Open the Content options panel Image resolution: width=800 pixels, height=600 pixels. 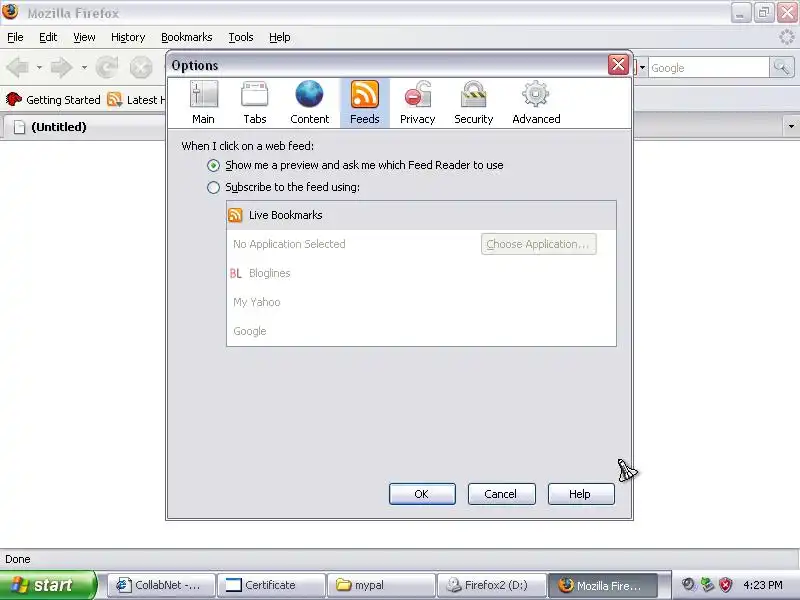coord(309,103)
